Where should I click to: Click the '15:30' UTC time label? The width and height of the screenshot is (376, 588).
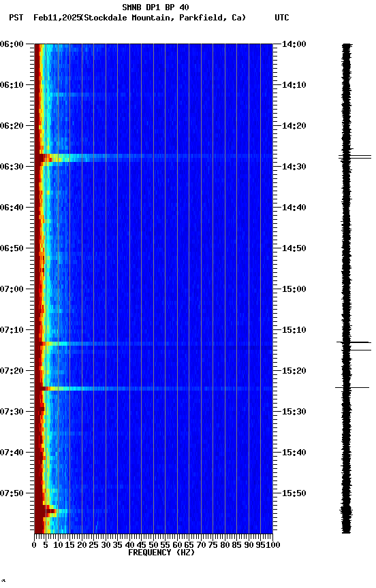[294, 412]
